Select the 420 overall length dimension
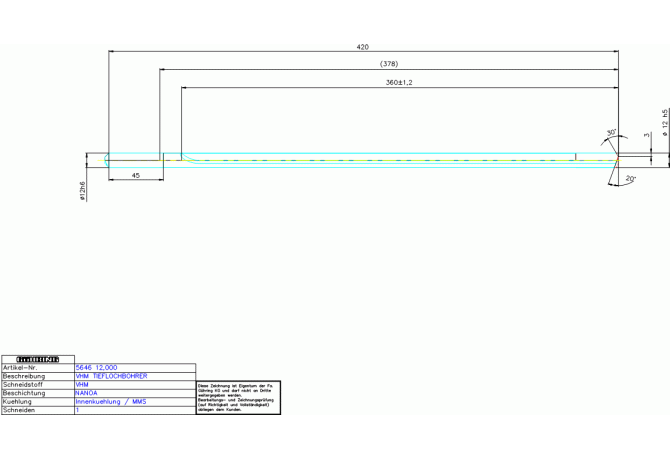670x460 pixels. point(362,47)
